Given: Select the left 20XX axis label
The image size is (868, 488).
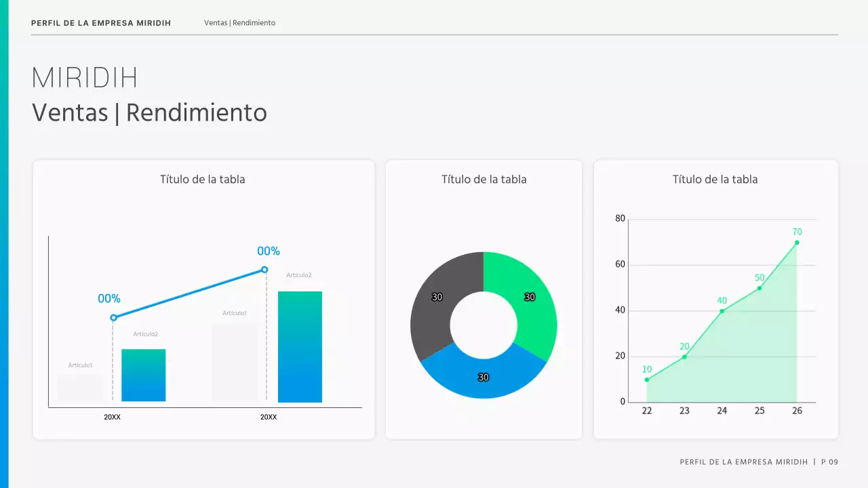Looking at the screenshot, I should coord(112,417).
